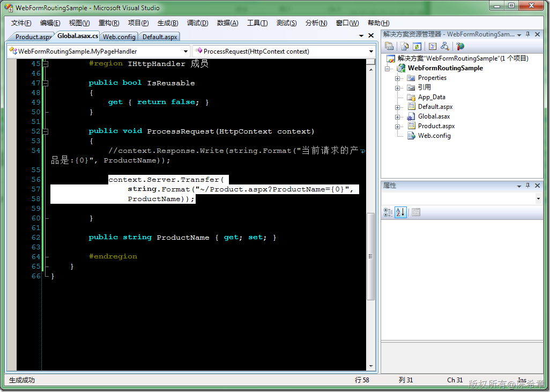Click the editor scroll up arrow
The height and width of the screenshot is (392, 550).
[371, 70]
